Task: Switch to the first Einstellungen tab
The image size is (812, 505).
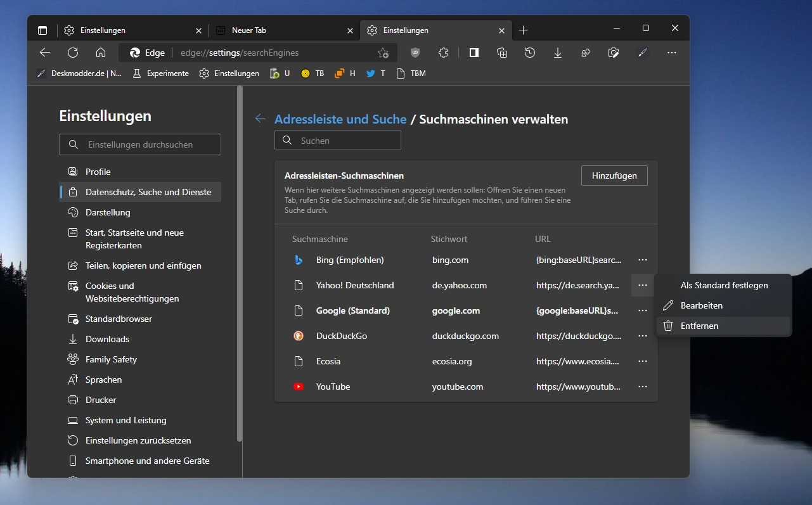Action: 132,30
